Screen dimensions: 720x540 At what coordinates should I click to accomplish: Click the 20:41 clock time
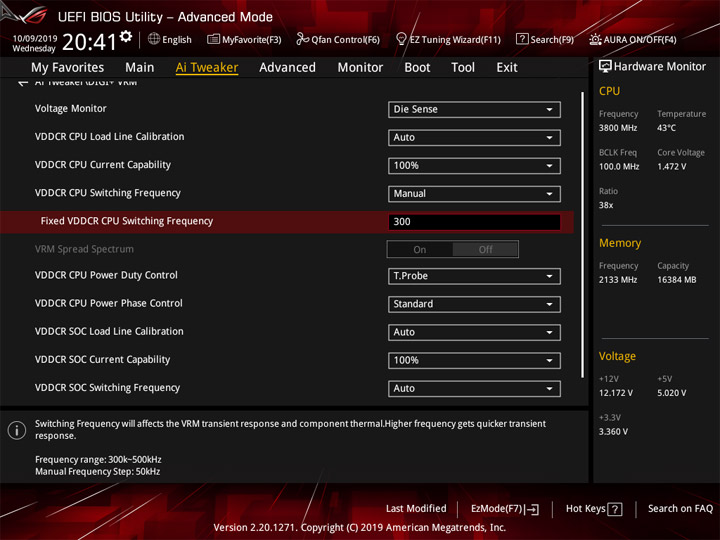pos(89,42)
